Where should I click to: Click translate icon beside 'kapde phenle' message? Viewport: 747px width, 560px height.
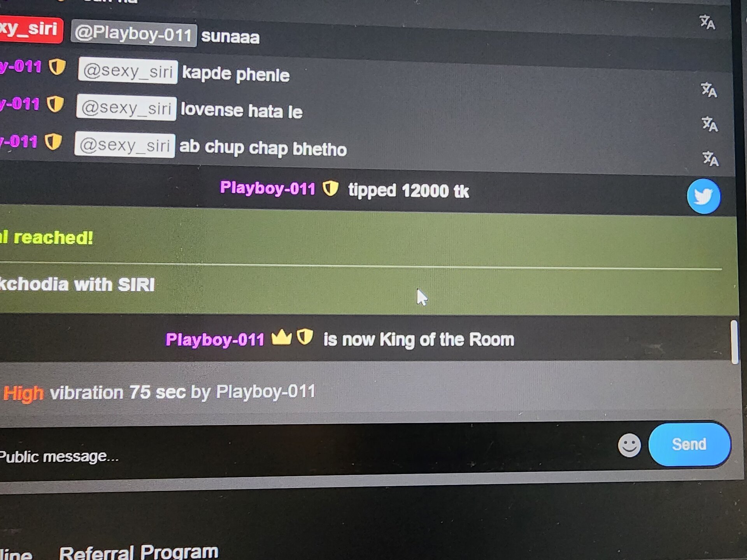pos(708,90)
